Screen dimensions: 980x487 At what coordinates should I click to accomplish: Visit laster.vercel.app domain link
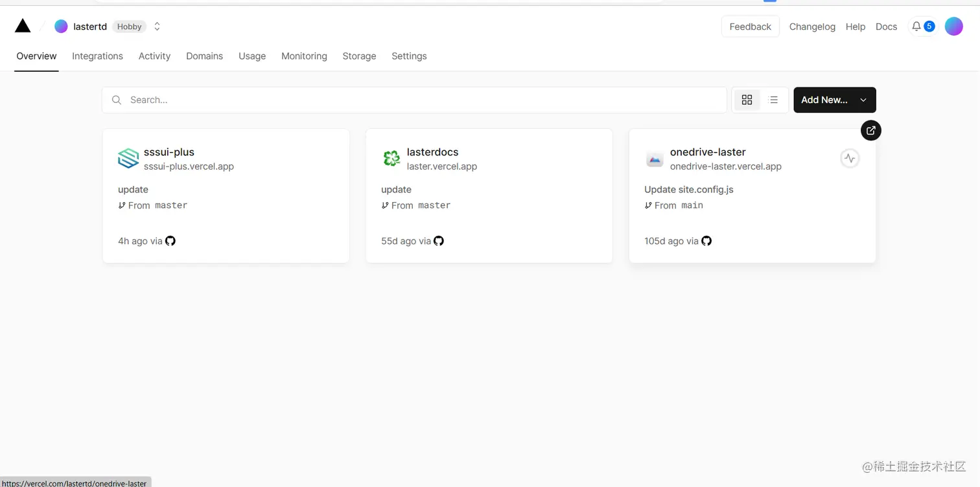click(442, 166)
